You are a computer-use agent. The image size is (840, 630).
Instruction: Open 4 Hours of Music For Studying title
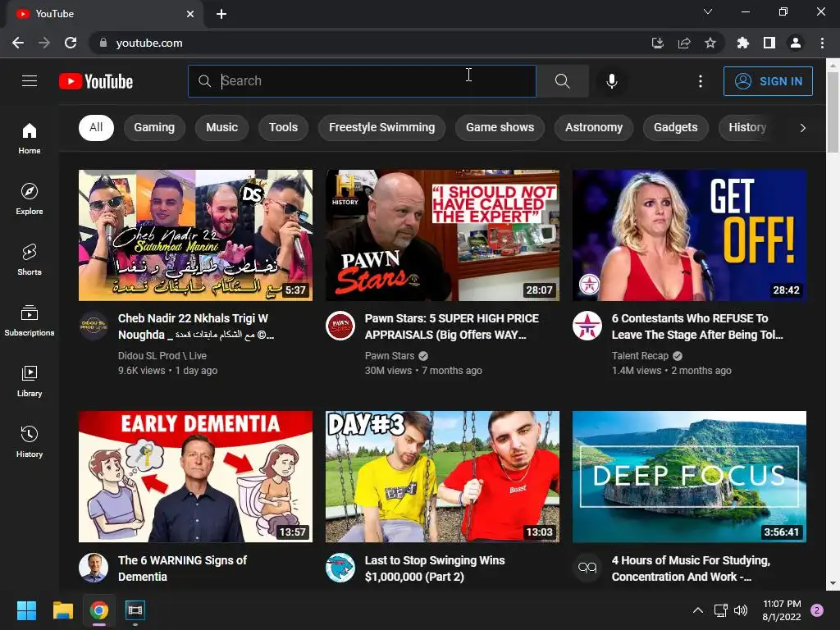click(691, 568)
